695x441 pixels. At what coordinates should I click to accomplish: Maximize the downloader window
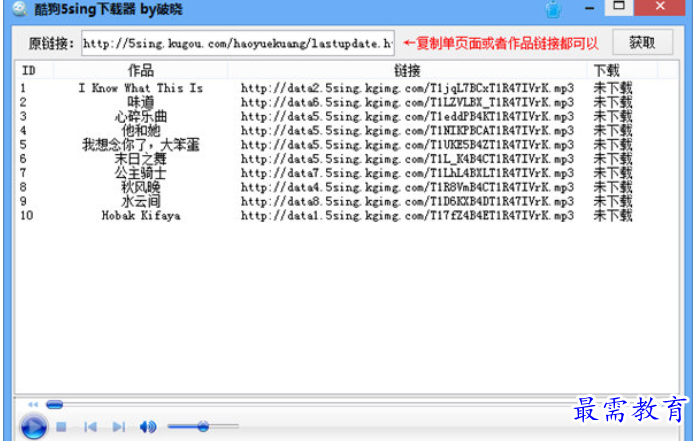coord(619,6)
